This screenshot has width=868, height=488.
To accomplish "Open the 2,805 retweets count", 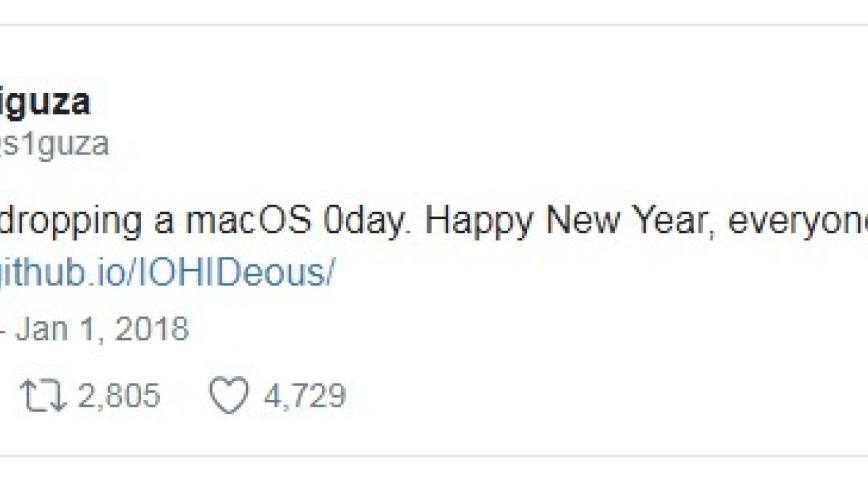I will (x=119, y=396).
